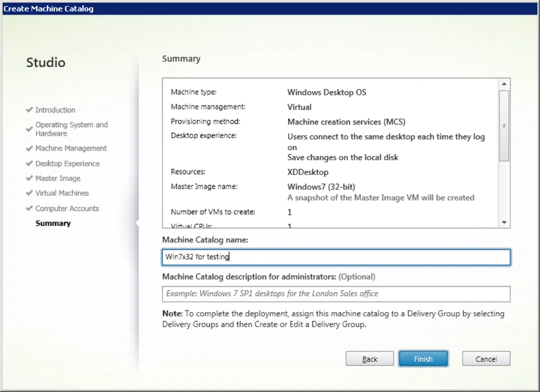
Task: Click 'Save changes on the local disk' text
Action: coord(343,157)
